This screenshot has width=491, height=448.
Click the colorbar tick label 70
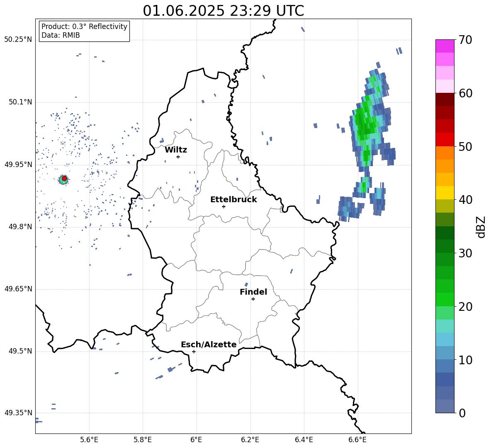pyautogui.click(x=465, y=40)
